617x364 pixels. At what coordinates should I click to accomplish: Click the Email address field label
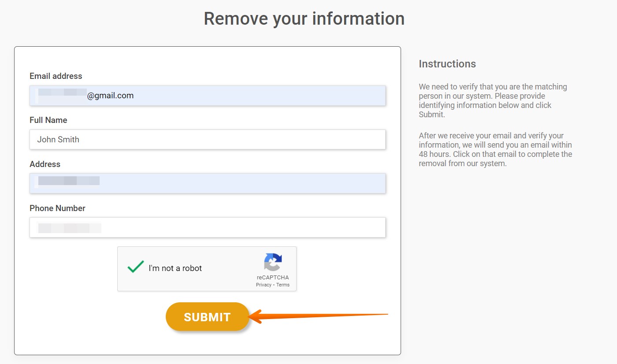(x=56, y=76)
